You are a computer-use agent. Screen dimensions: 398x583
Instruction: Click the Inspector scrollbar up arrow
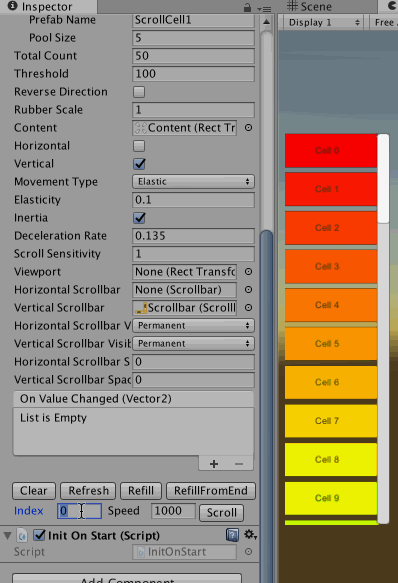pos(266,22)
